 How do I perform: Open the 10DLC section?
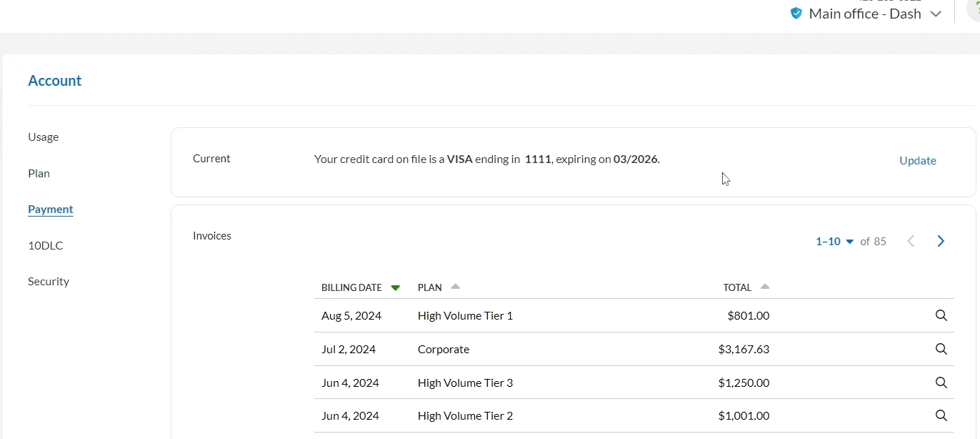46,245
